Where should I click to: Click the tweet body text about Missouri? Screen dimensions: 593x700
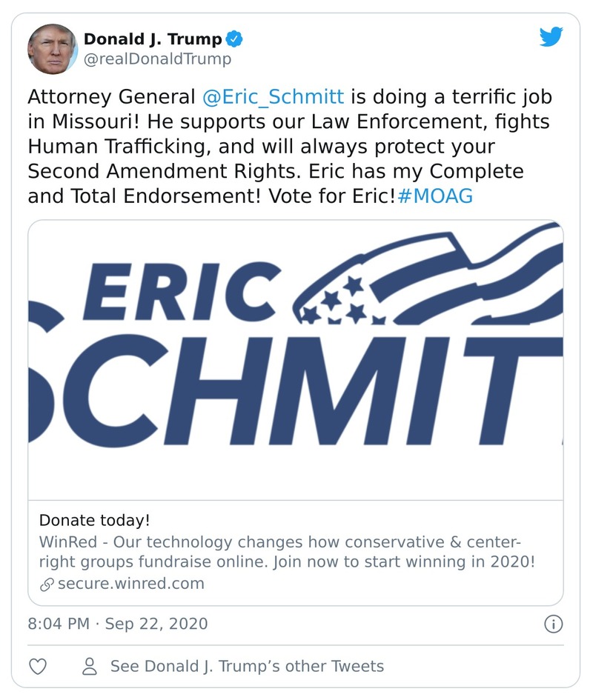click(289, 147)
